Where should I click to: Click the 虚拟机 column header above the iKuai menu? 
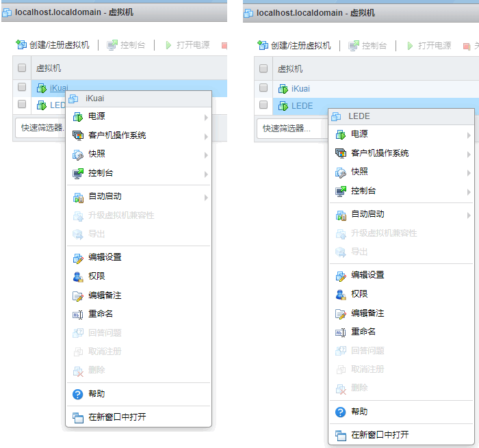point(49,68)
